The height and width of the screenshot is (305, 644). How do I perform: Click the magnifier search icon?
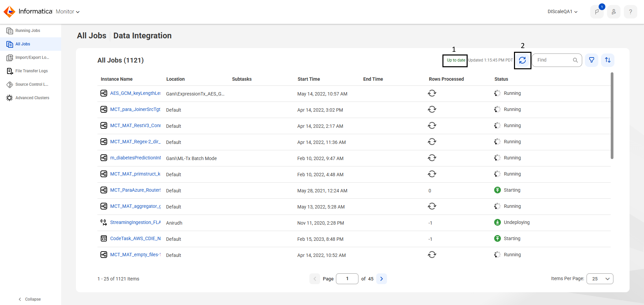coord(575,60)
